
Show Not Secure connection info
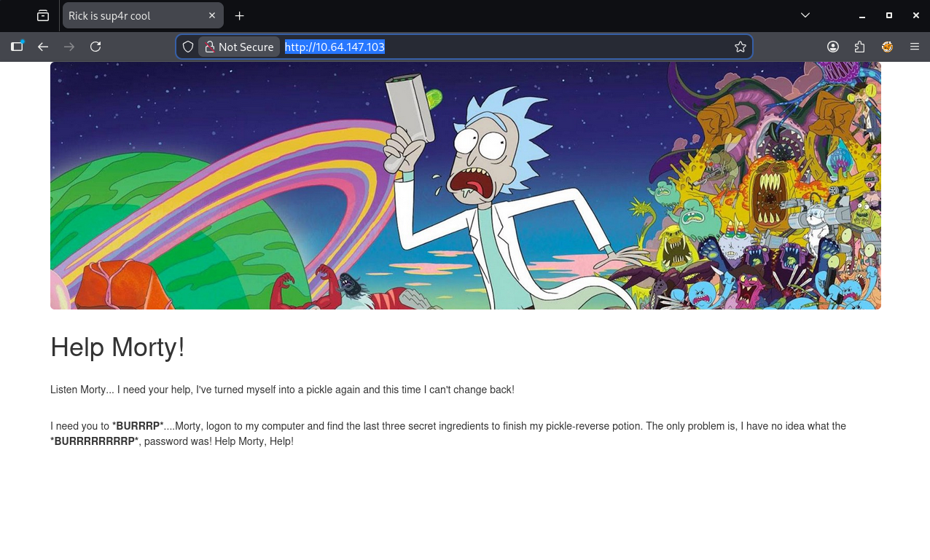point(239,47)
